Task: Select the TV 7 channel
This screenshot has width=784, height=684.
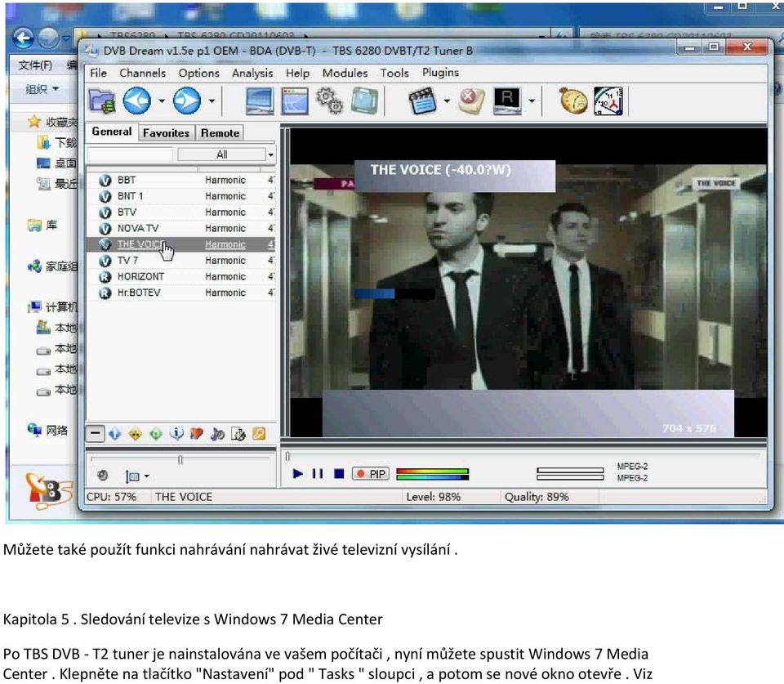Action: [x=181, y=260]
